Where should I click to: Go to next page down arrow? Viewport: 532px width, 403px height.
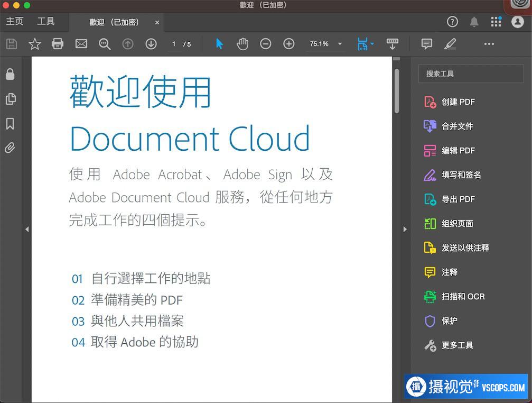[151, 44]
